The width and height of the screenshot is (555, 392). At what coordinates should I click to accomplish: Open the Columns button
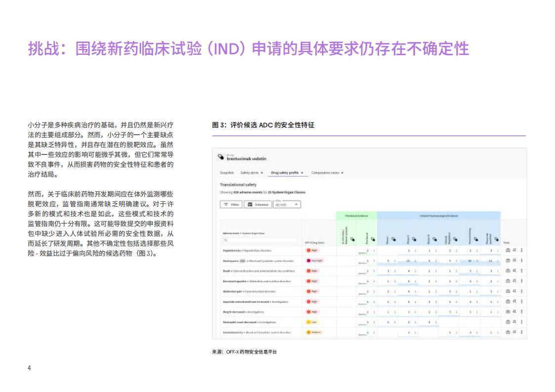pyautogui.click(x=257, y=204)
